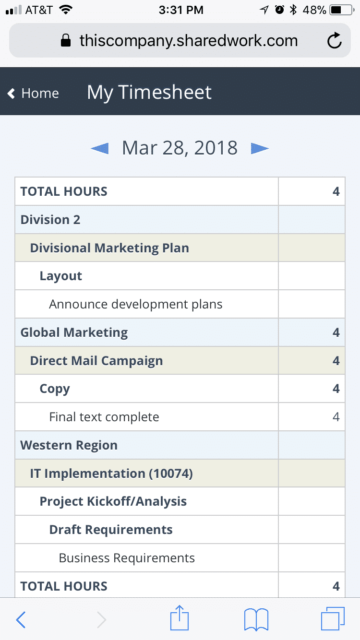
Task: Reload the page with the refresh icon
Action: click(334, 40)
